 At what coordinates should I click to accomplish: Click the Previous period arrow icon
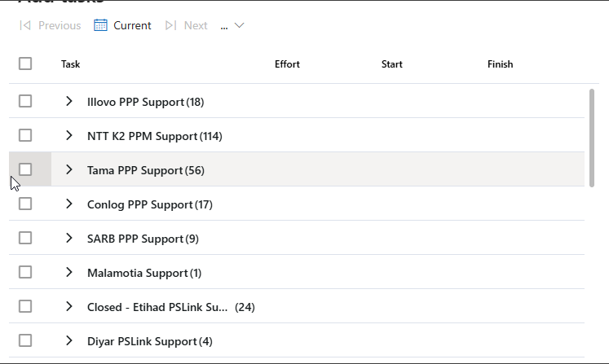coord(25,25)
